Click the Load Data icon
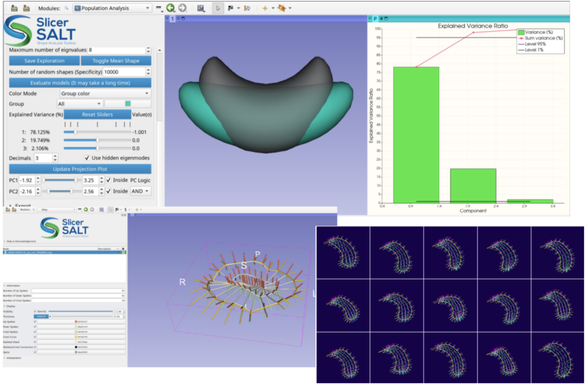 [14, 8]
